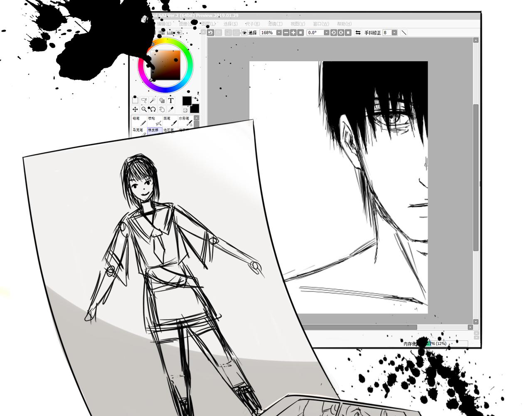Reset canvas rotation
The height and width of the screenshot is (416, 532).
point(348,32)
